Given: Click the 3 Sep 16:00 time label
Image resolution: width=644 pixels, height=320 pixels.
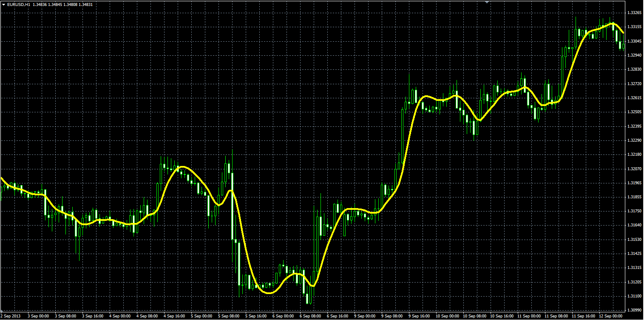Looking at the screenshot, I should [x=92, y=316].
